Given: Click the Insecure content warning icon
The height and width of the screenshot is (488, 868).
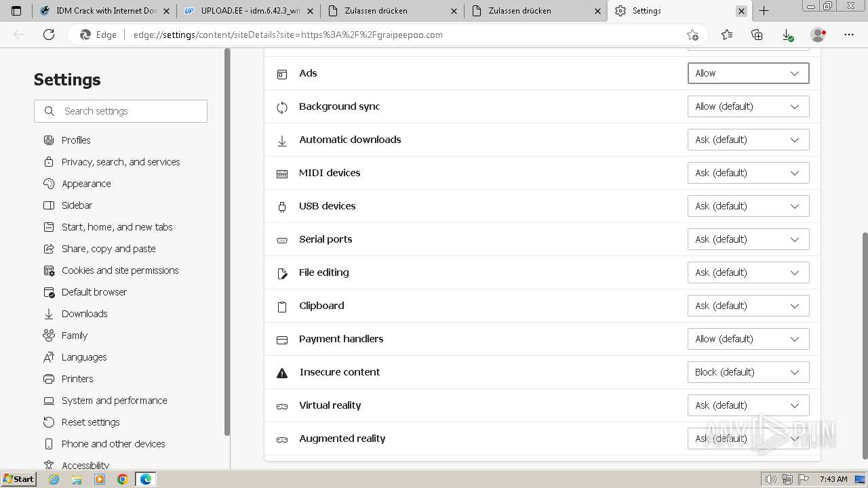Looking at the screenshot, I should 282,373.
